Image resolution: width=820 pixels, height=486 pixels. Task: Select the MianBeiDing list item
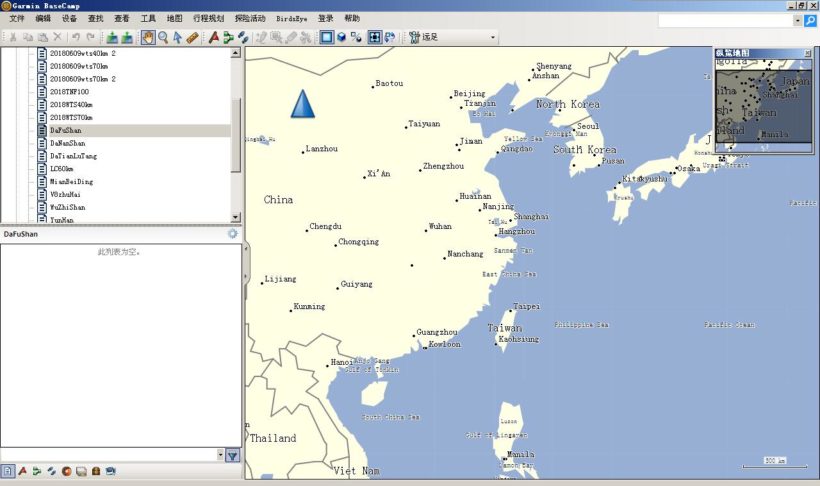(x=71, y=182)
